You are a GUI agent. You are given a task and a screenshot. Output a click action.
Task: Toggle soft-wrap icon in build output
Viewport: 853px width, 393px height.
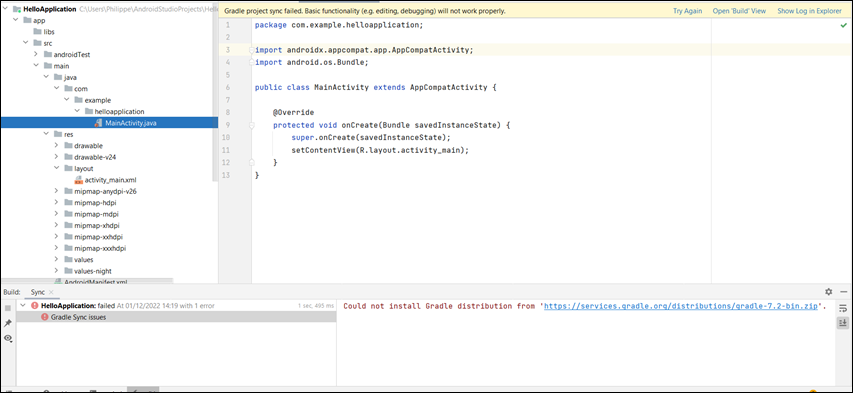[843, 308]
